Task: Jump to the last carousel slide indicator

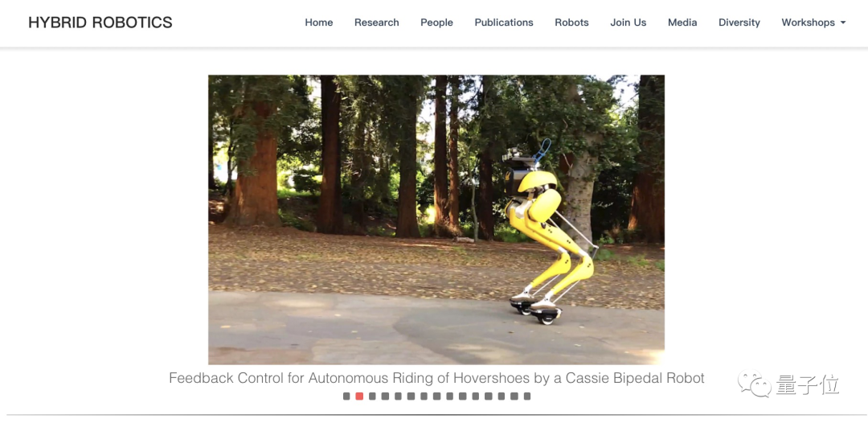Action: (x=527, y=396)
